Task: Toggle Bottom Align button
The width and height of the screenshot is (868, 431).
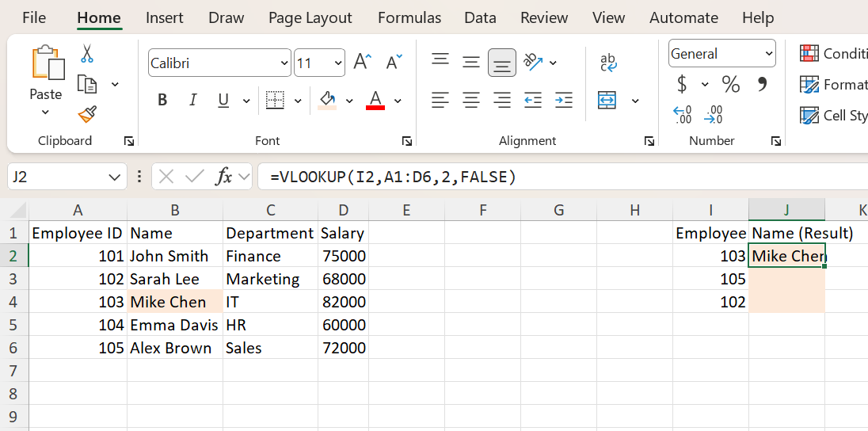Action: 501,62
